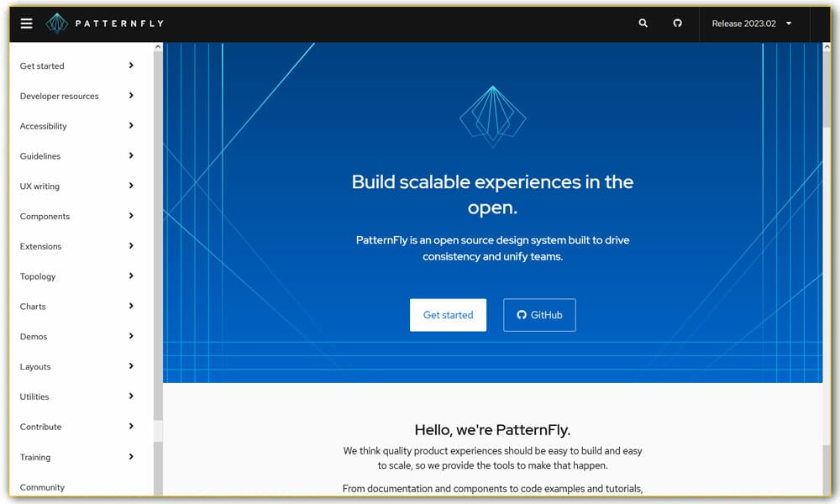Expand the Components sidebar section
840x504 pixels.
(x=131, y=216)
